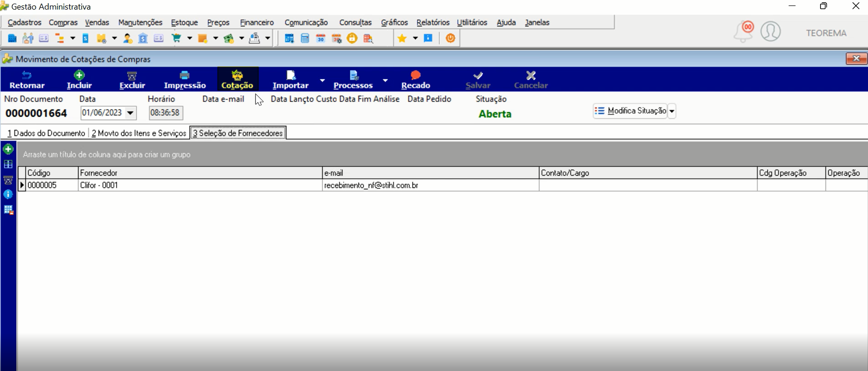The width and height of the screenshot is (868, 371).
Task: Open the Cadastros menu
Action: (x=24, y=22)
